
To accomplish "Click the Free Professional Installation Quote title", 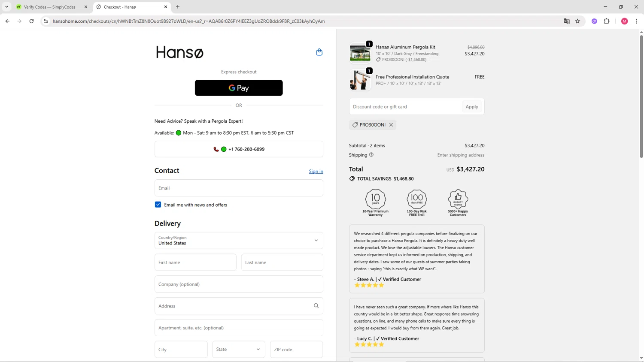I will pos(412,77).
